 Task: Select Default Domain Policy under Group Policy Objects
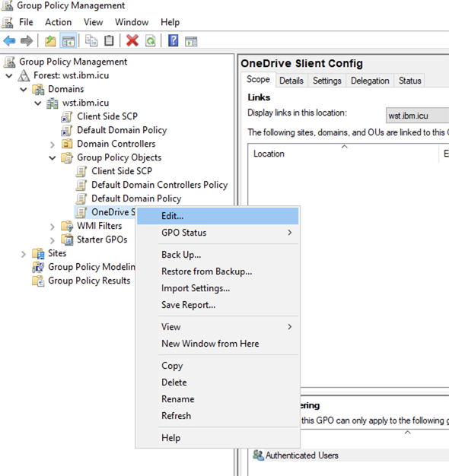click(136, 198)
